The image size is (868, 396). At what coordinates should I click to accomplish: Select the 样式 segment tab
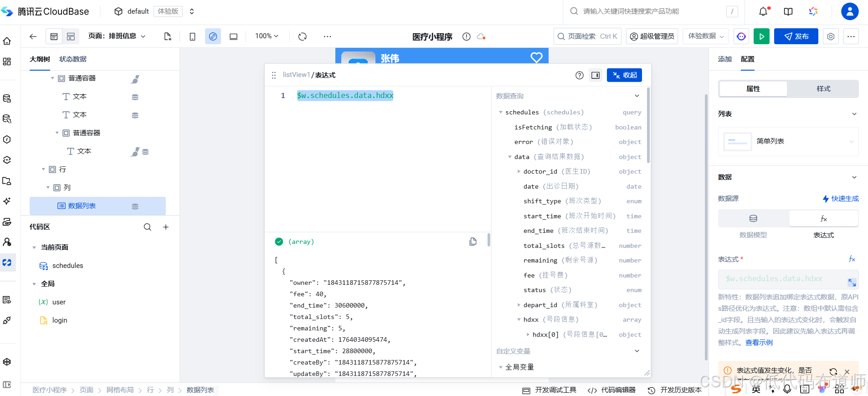pos(823,89)
